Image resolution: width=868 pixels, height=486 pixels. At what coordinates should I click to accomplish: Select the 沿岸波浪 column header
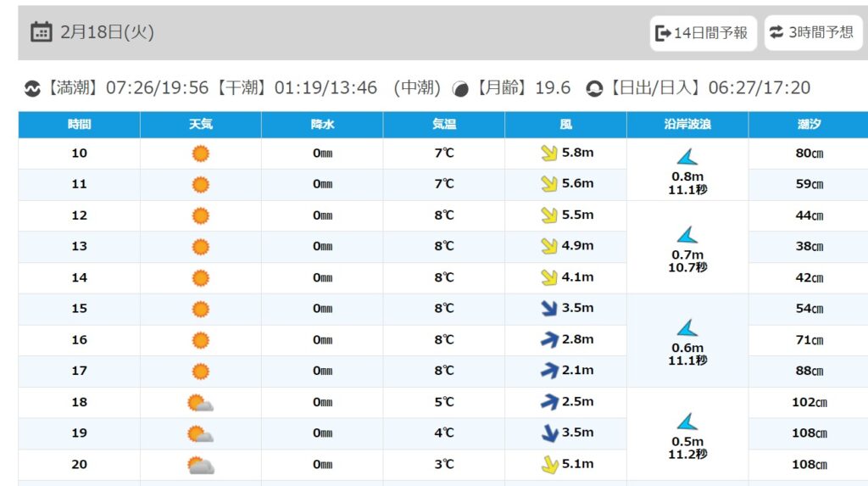[x=687, y=124]
